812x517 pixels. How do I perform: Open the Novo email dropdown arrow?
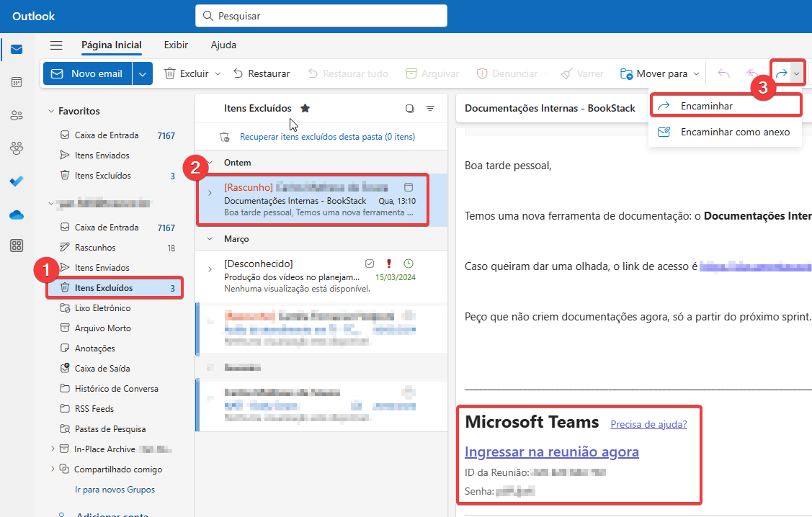(x=143, y=74)
